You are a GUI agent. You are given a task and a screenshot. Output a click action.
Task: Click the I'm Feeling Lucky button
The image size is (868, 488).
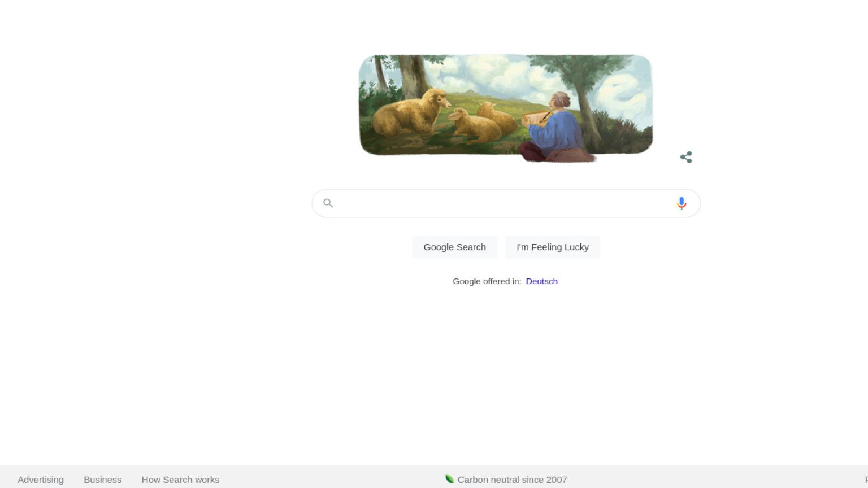553,247
